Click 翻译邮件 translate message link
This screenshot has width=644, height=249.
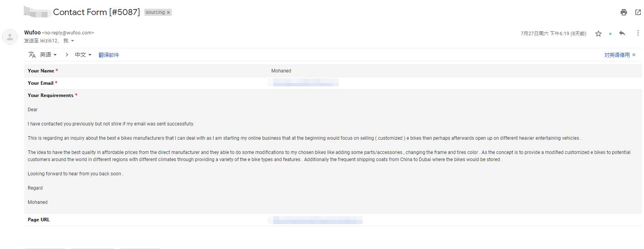109,55
